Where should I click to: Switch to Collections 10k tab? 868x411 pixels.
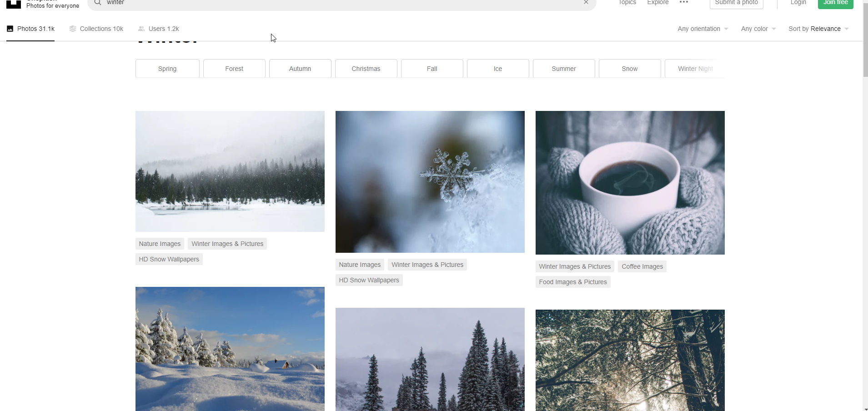click(96, 29)
